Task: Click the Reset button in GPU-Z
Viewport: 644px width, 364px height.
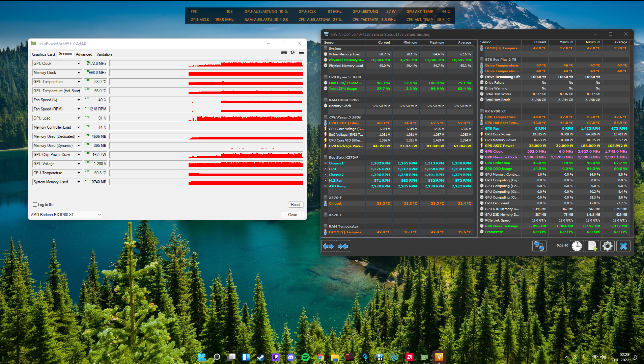Action: click(x=296, y=205)
